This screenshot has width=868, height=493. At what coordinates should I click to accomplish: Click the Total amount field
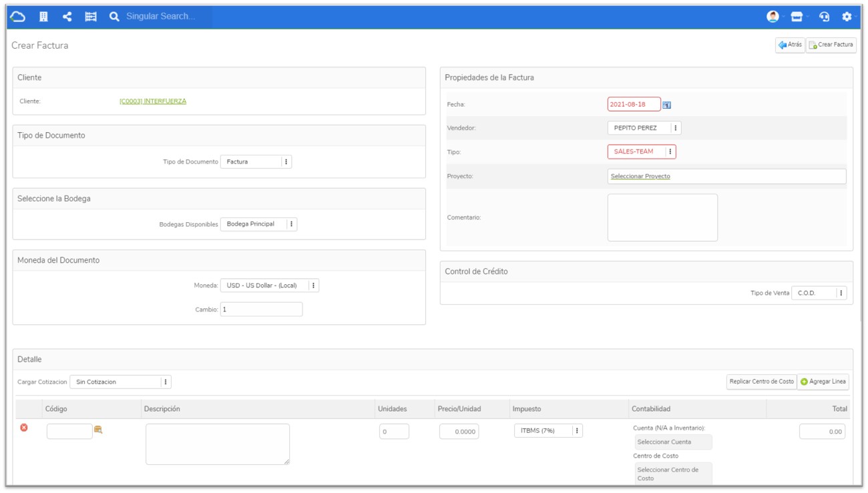822,432
